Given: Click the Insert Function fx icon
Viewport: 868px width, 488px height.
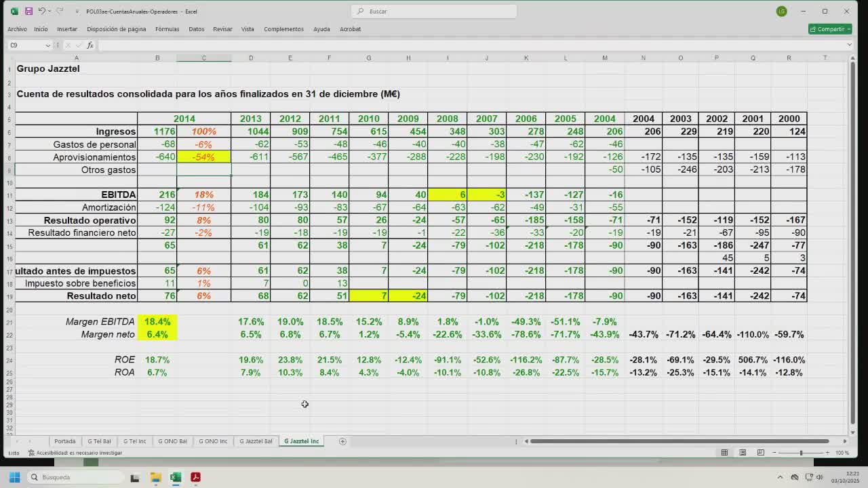Looking at the screenshot, I should click(90, 45).
